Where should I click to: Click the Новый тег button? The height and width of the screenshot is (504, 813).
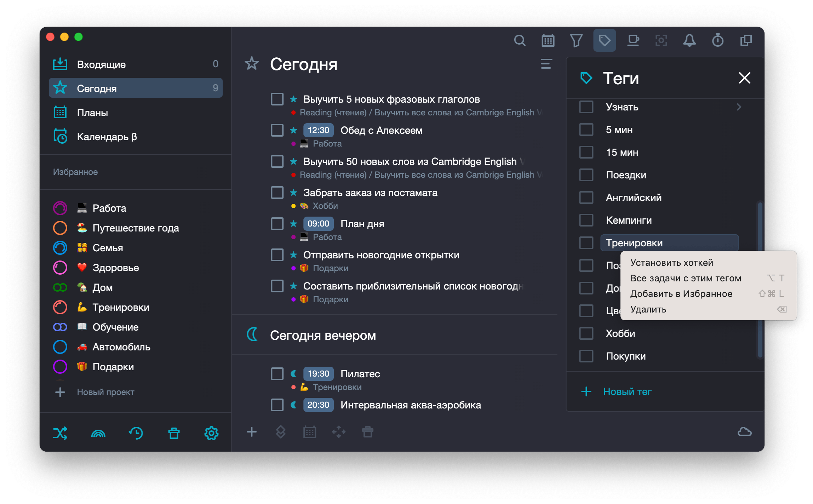[x=627, y=391]
